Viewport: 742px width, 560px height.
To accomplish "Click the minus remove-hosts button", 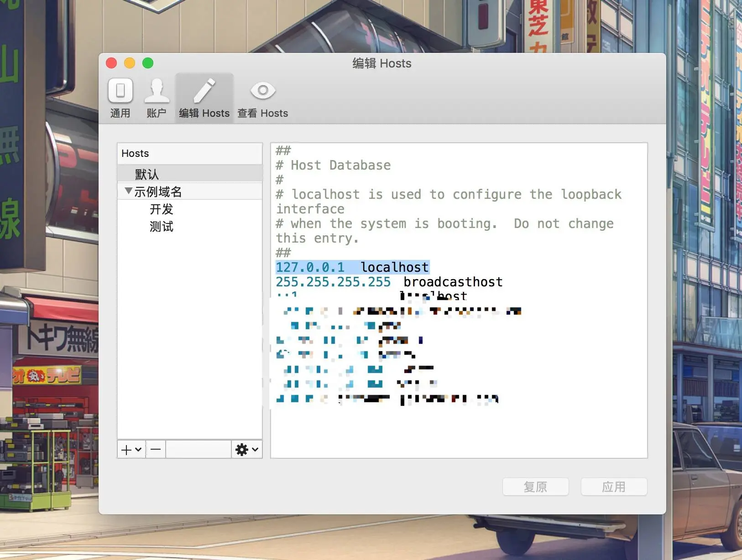I will (156, 450).
